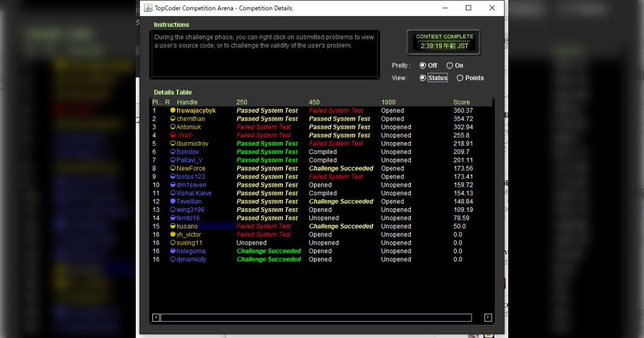Select the Status view radio button
The width and height of the screenshot is (644, 338).
pos(423,78)
